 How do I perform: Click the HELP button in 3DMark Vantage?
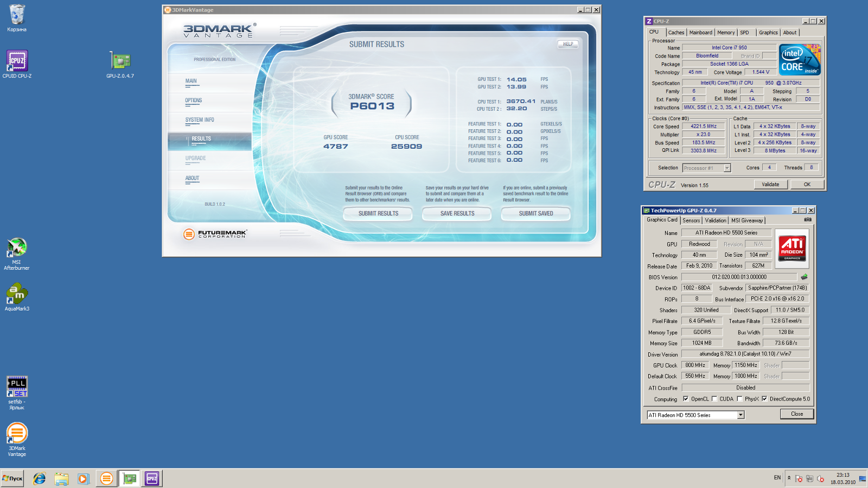[568, 44]
